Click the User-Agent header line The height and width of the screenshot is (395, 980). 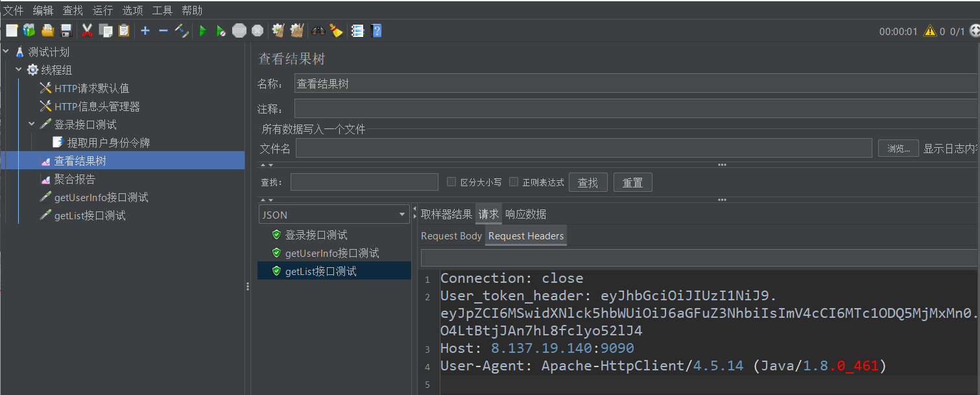coord(663,366)
